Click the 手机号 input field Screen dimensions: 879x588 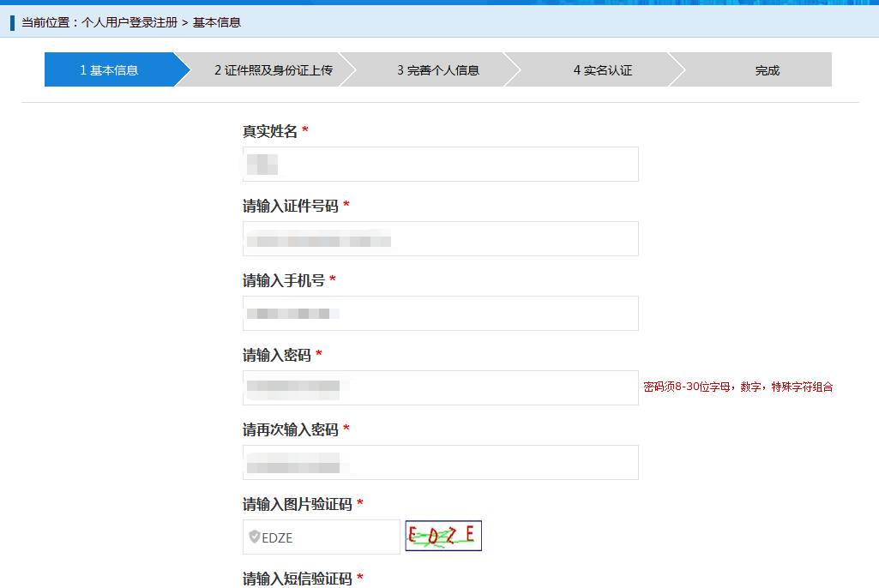click(440, 313)
